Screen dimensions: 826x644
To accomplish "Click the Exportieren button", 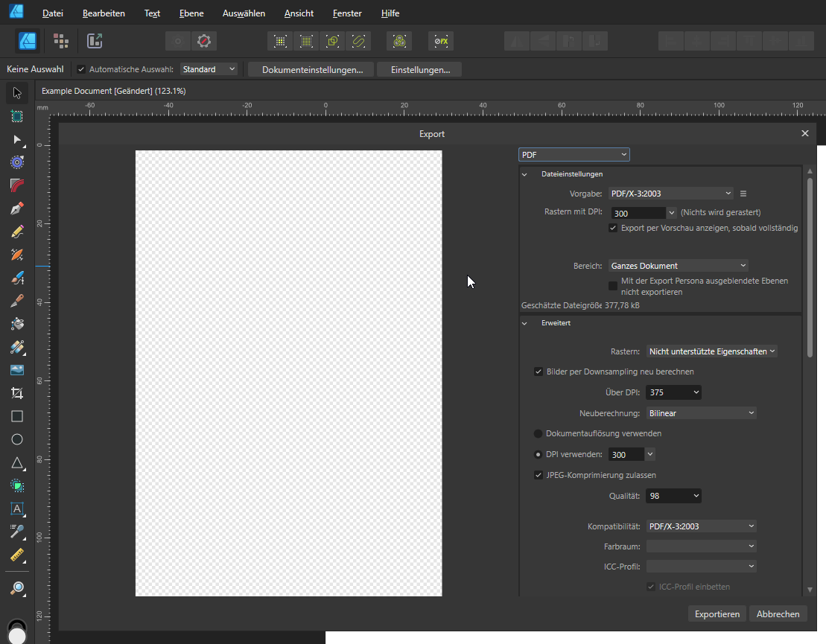I will pos(717,614).
